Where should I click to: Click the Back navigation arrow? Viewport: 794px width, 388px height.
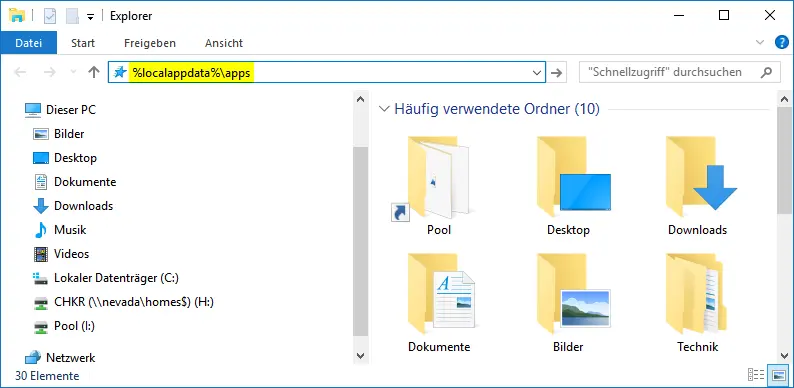[20, 72]
